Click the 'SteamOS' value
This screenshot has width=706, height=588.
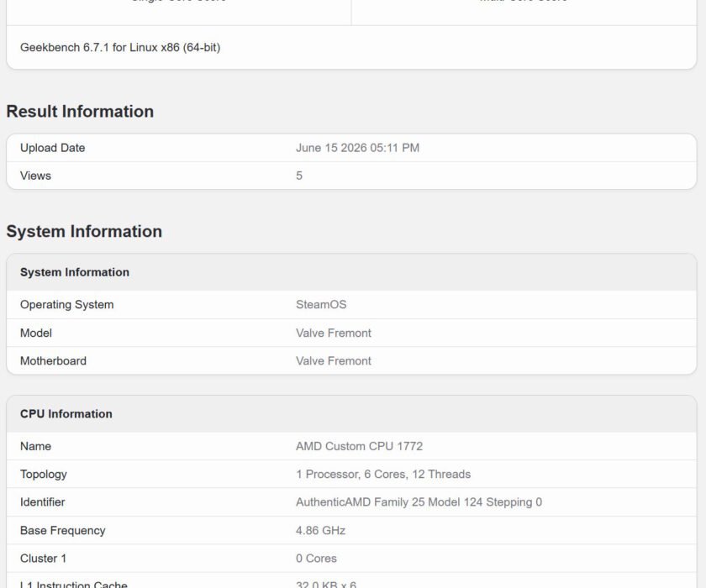pyautogui.click(x=321, y=305)
